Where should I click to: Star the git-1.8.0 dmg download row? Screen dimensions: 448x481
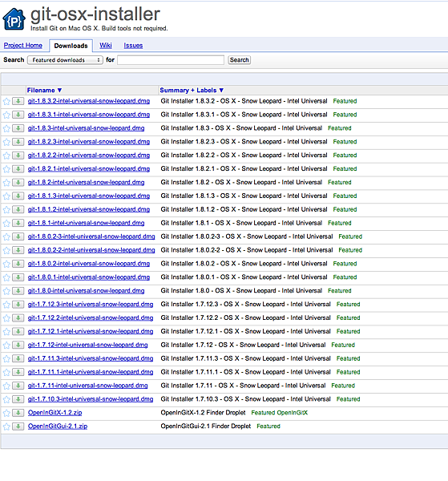click(x=6, y=291)
